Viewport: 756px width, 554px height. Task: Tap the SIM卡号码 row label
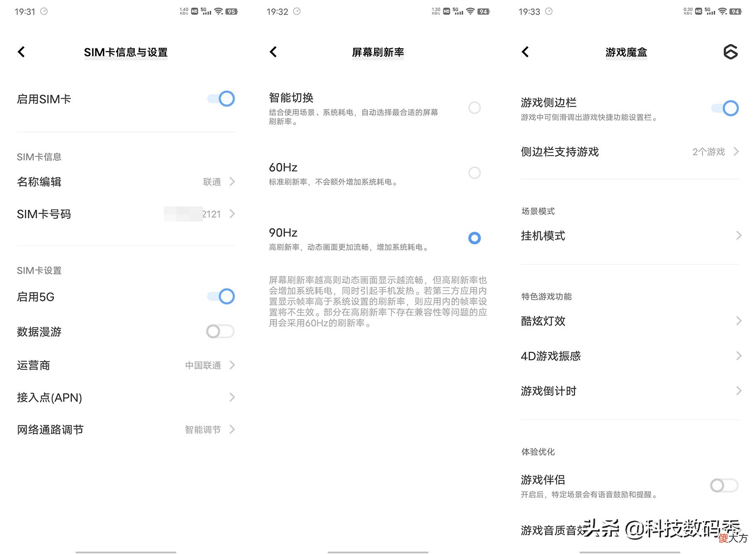click(x=44, y=214)
